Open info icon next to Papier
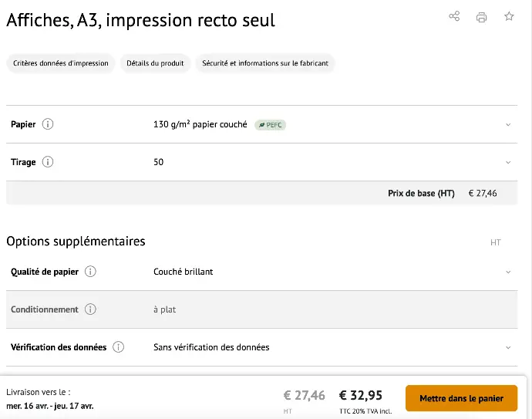532x419 pixels. [x=48, y=124]
